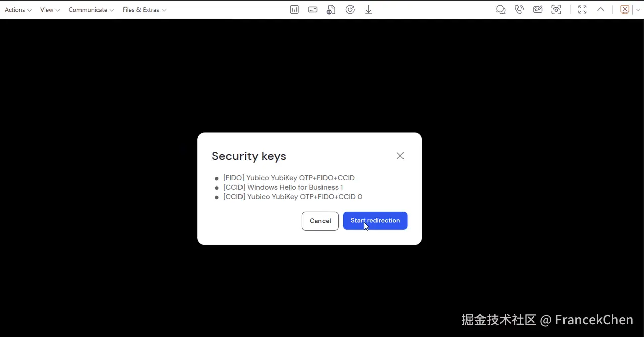The image size is (644, 337).
Task: Open the chat bubbles icon
Action: point(501,10)
